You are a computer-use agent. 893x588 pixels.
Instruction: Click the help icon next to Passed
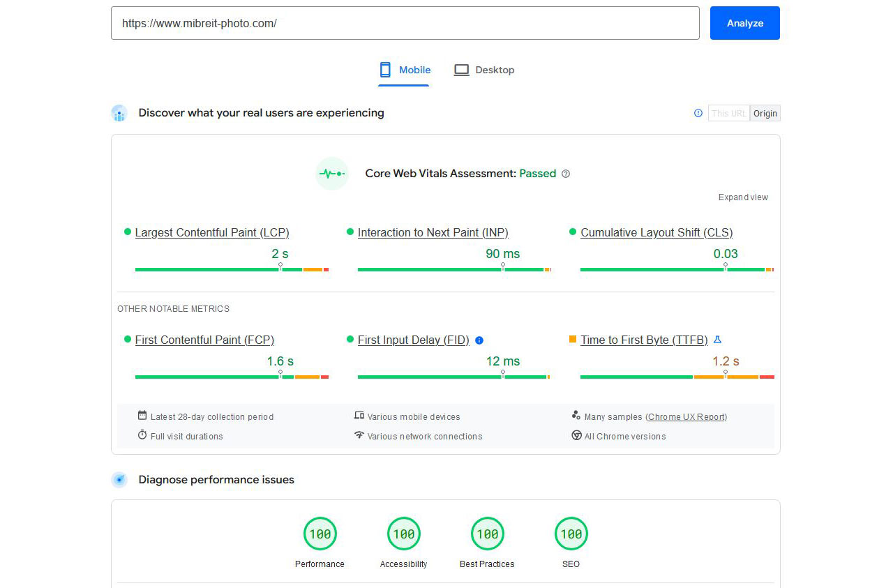pyautogui.click(x=566, y=174)
